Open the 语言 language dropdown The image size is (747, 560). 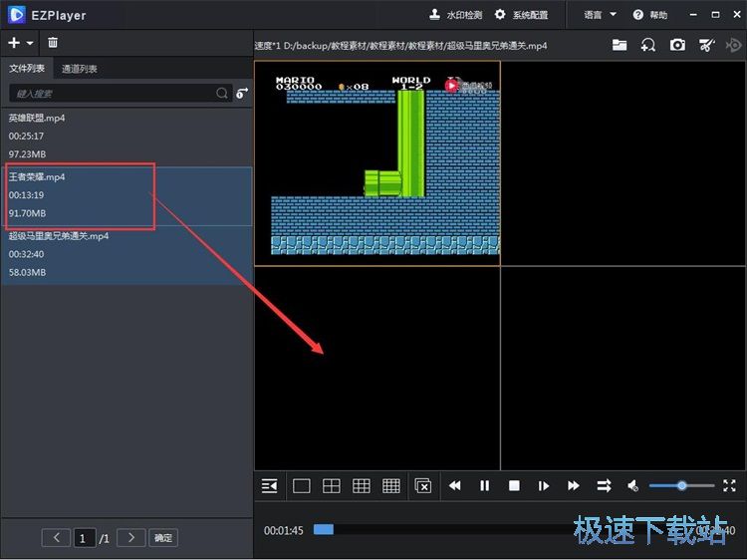600,15
